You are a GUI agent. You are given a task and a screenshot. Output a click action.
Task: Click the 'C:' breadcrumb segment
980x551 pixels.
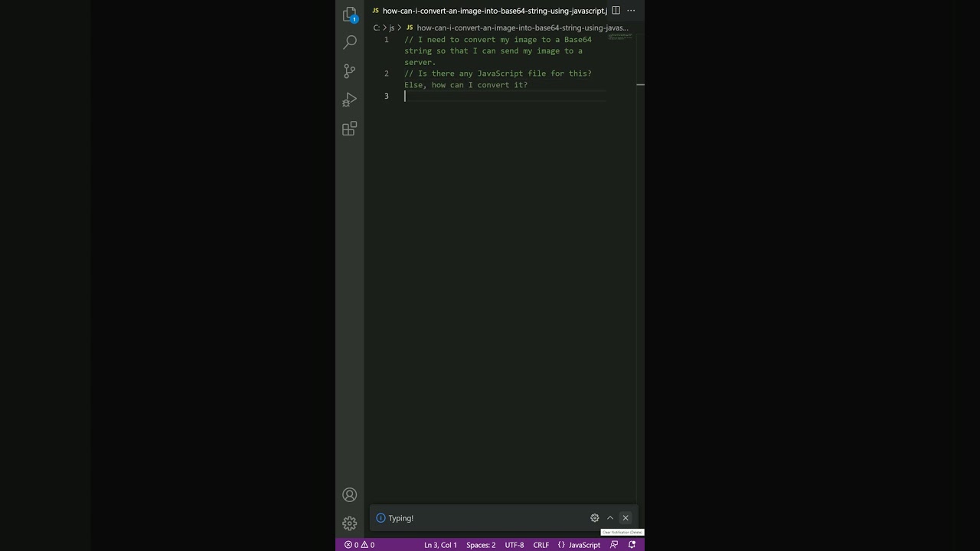tap(377, 28)
